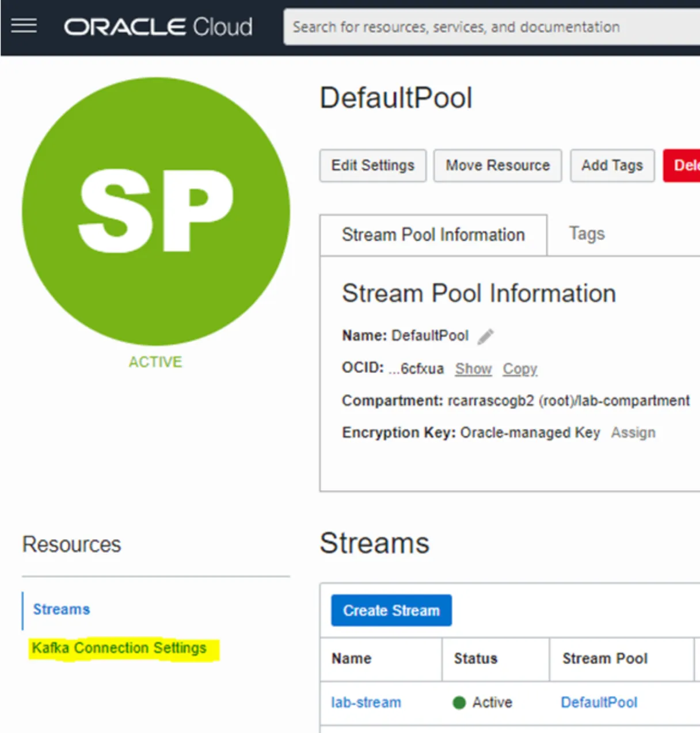Open the DefaultPool link in the table
Image resolution: width=700 pixels, height=733 pixels.
[599, 703]
